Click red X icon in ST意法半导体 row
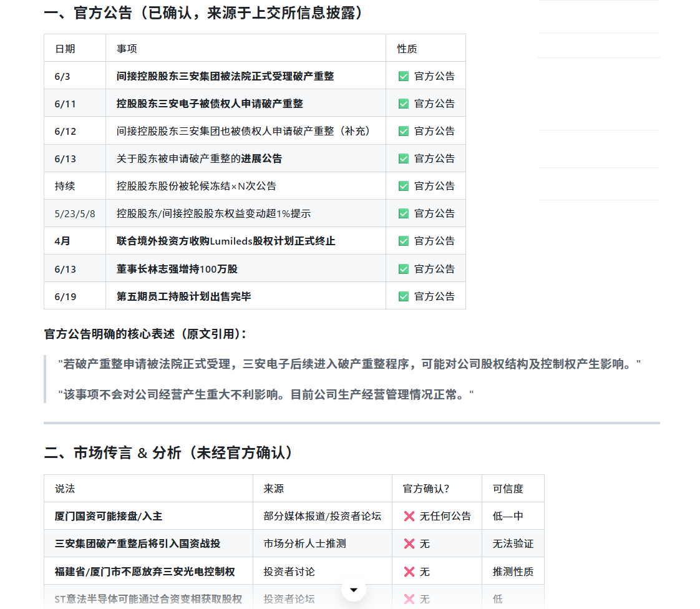The width and height of the screenshot is (700, 609). coord(409,599)
